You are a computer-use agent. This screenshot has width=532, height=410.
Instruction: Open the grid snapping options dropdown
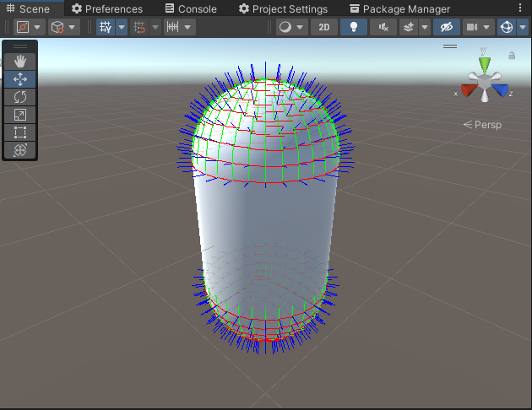tap(155, 27)
